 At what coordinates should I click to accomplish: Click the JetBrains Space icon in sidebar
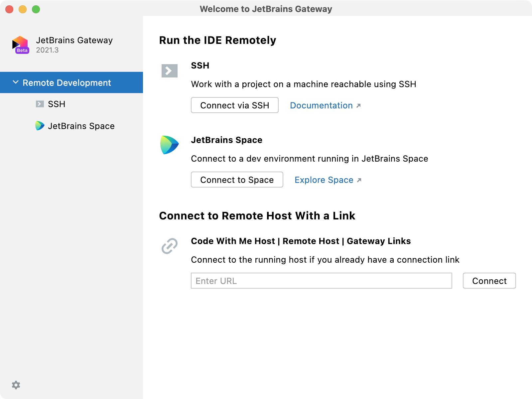[x=40, y=126]
